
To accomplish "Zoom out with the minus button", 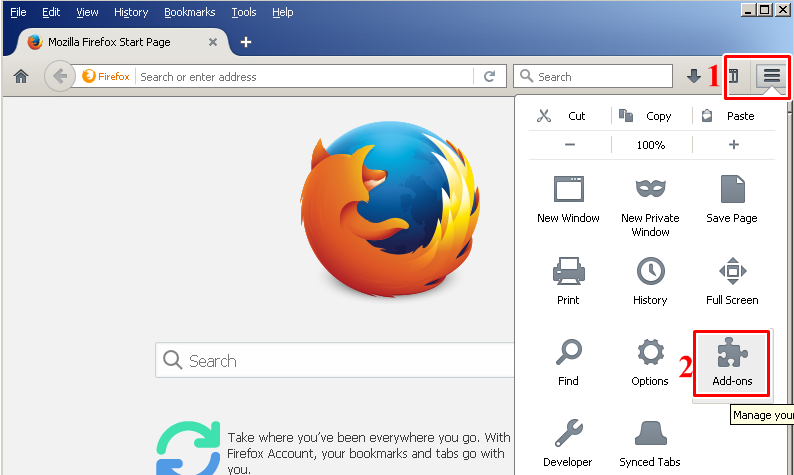I will (570, 145).
